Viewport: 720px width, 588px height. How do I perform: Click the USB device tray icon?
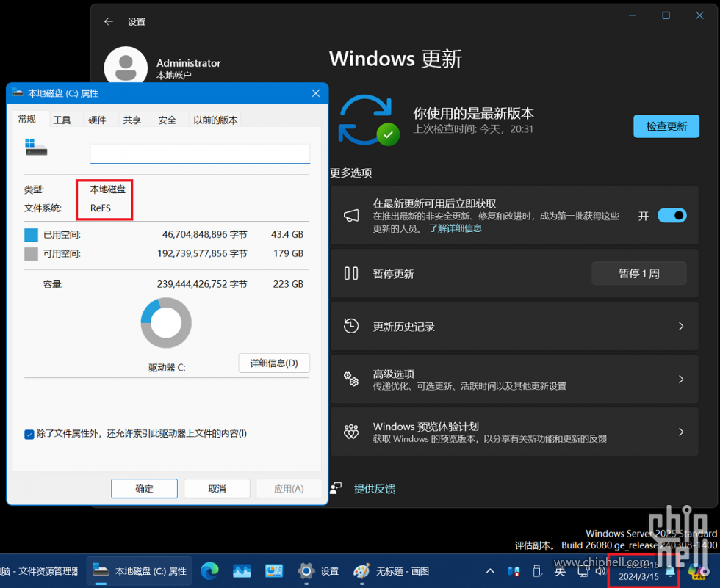(x=536, y=572)
